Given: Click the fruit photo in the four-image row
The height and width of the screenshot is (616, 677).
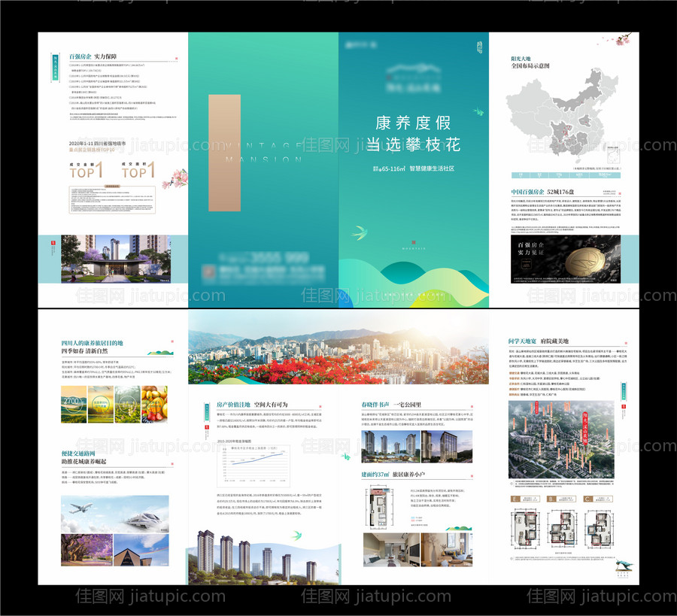Looking at the screenshot, I should pyautogui.click(x=156, y=407).
